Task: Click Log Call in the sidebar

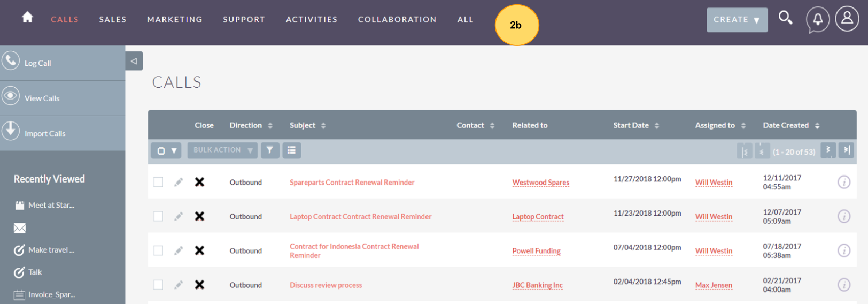Action: [37, 63]
